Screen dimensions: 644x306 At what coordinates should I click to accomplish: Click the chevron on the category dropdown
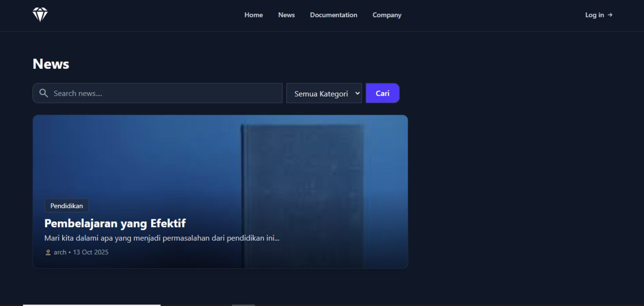pyautogui.click(x=358, y=93)
